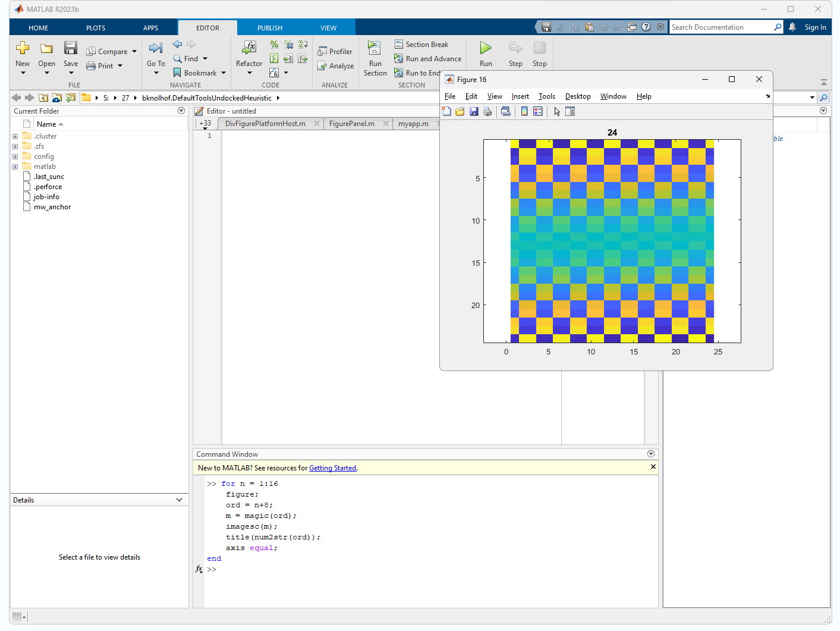Switch to the PUBLISH ribbon tab
This screenshot has height=631, width=840.
coord(270,28)
